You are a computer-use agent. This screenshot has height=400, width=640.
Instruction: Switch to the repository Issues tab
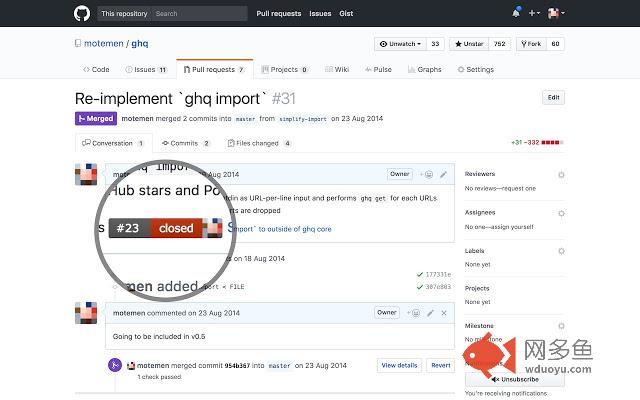coord(146,69)
